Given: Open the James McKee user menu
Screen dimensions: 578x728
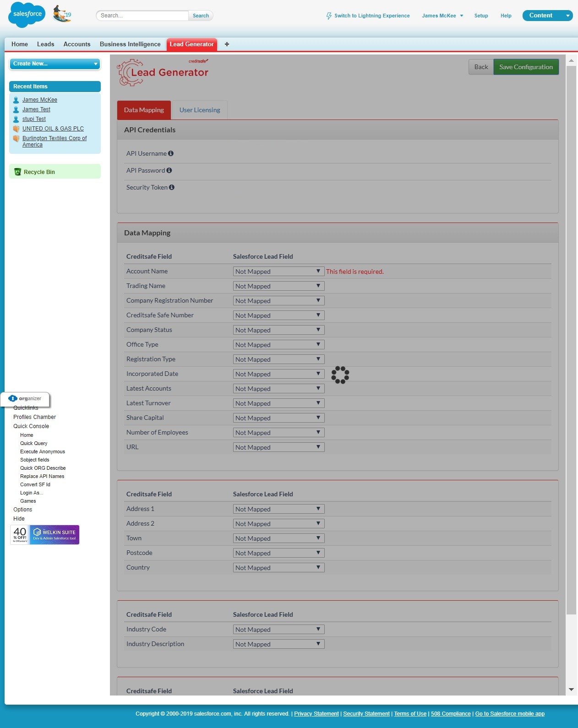Looking at the screenshot, I should (442, 16).
